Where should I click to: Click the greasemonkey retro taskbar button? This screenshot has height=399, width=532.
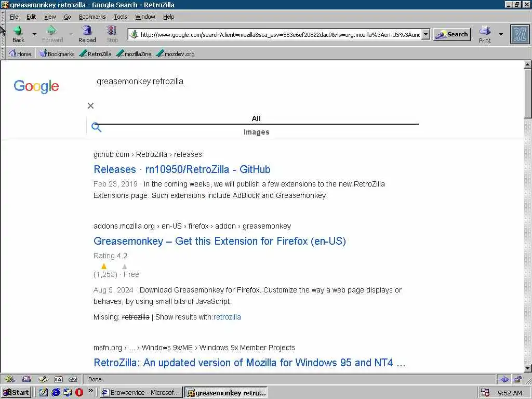(226, 393)
